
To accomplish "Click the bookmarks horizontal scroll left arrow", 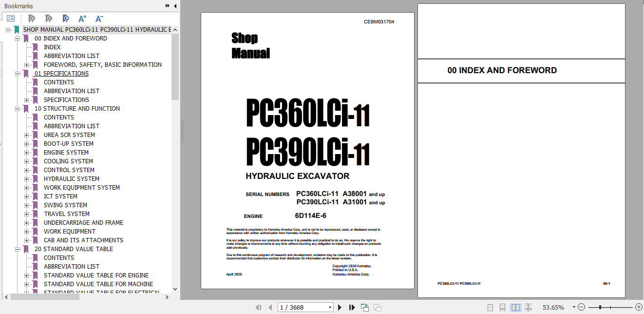I will point(6,296).
